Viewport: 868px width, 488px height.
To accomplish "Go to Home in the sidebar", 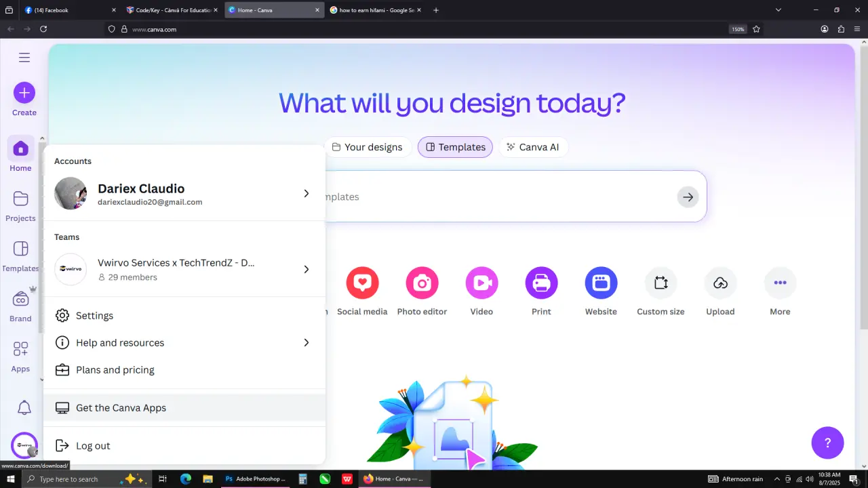I will pos(20,155).
